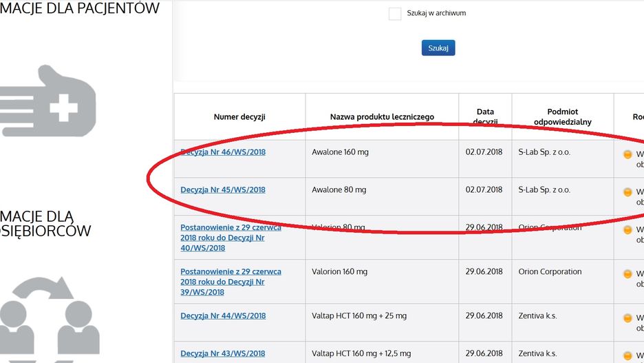This screenshot has height=363, width=644.
Task: Open Postanowienie link for Decyzja 40/WS/2018
Action: [230, 237]
